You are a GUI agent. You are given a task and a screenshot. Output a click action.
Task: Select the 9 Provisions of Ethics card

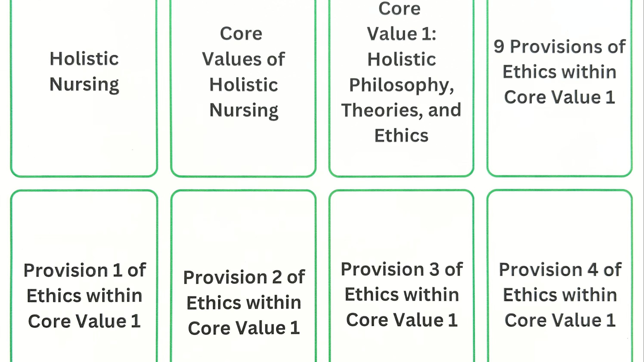[x=559, y=88]
